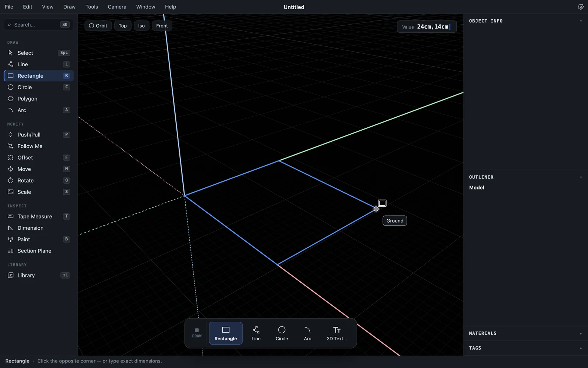
Task: Open the File menu
Action: coord(9,7)
